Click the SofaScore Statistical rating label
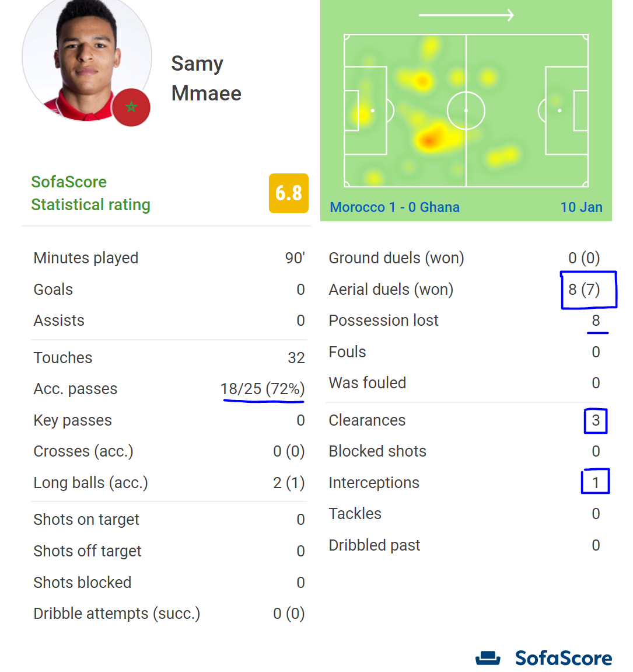 tap(90, 193)
